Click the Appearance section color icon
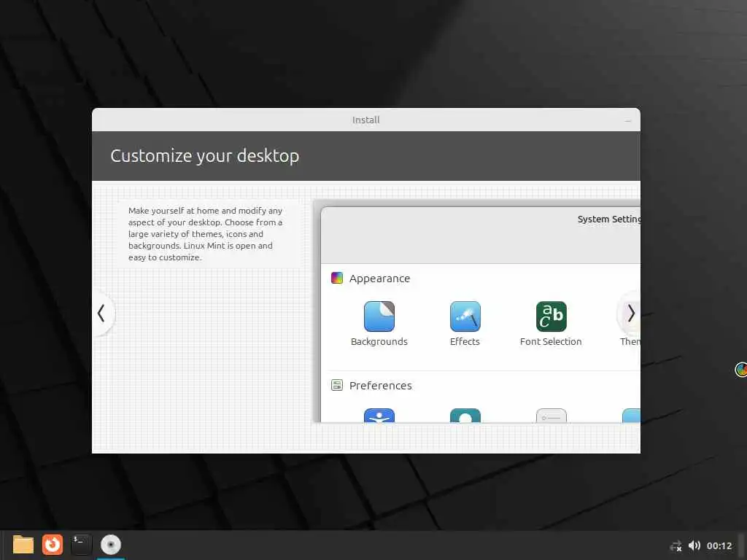The width and height of the screenshot is (747, 560). coord(337,278)
